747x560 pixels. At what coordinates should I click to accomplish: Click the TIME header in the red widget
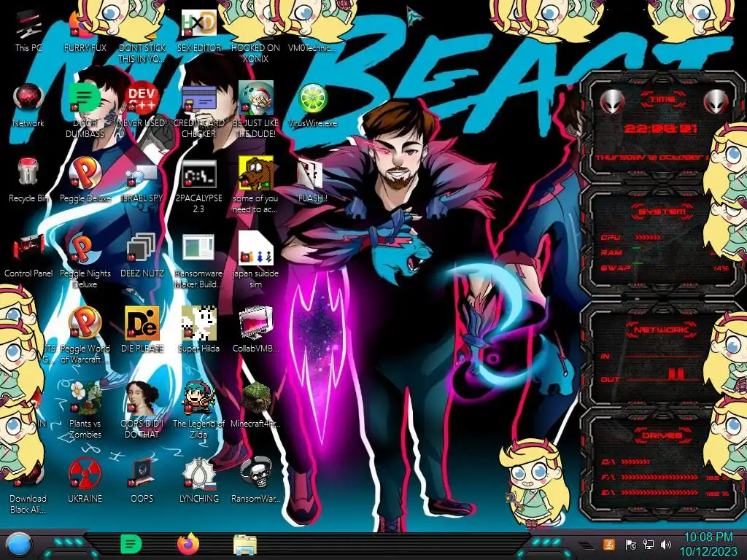coord(662,99)
